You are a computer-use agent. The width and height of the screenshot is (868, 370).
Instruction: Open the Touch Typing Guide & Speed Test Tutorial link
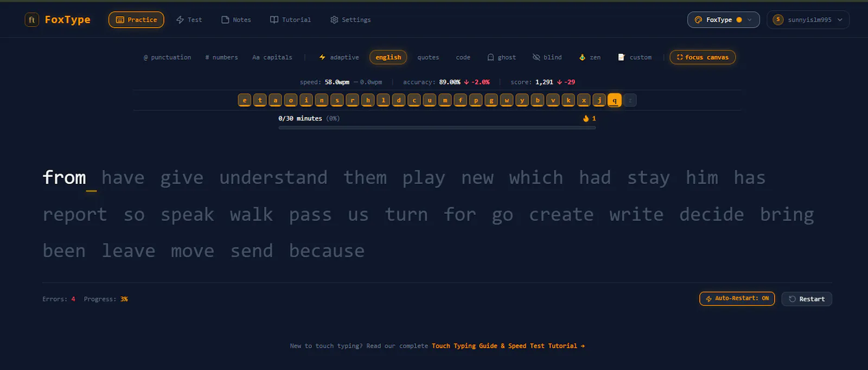(508, 346)
